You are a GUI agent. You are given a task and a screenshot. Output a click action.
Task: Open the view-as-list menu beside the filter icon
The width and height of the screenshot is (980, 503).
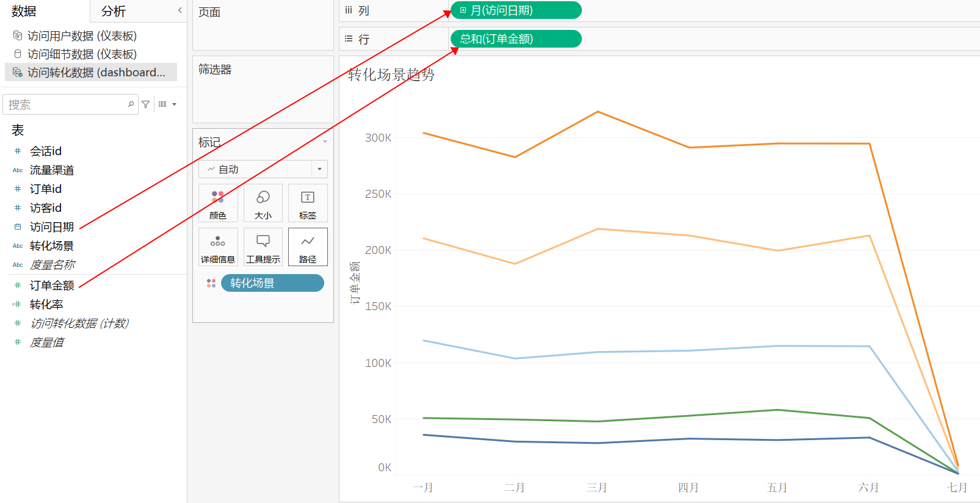pos(167,104)
